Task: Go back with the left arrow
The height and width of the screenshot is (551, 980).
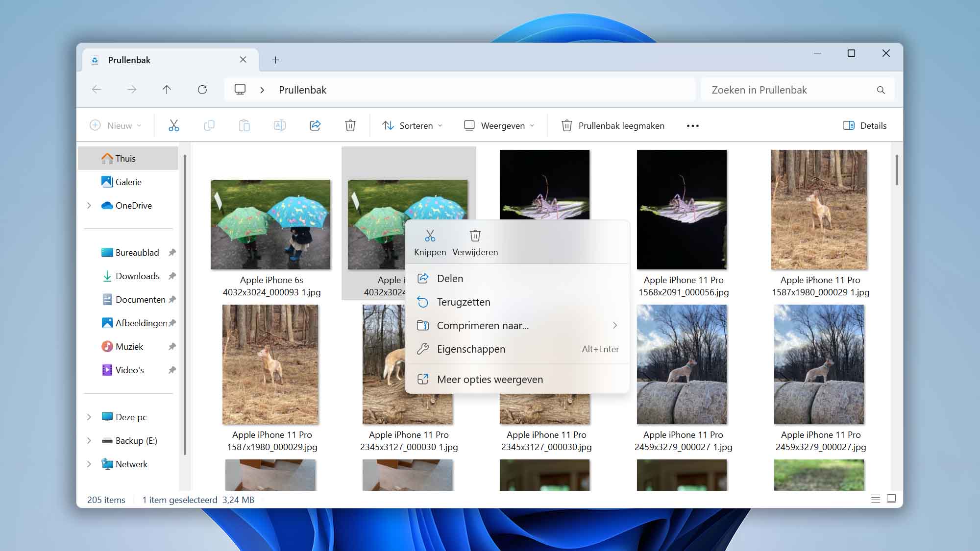Action: tap(97, 90)
